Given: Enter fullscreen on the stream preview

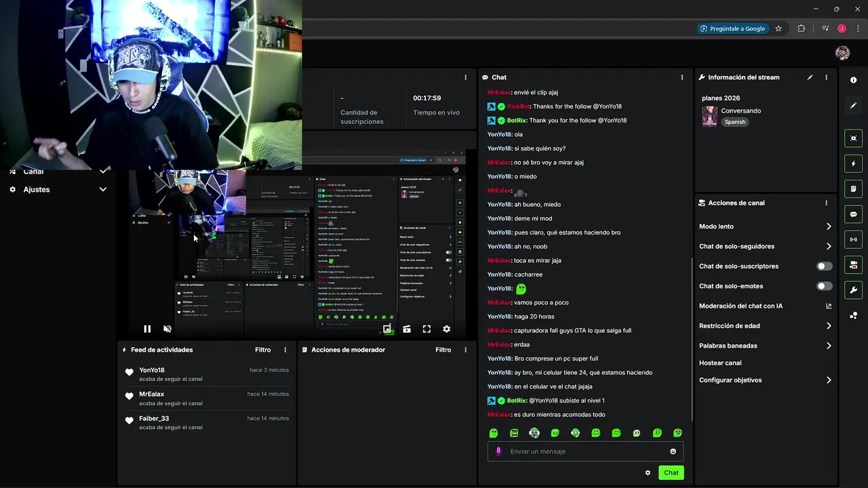Looking at the screenshot, I should [427, 329].
